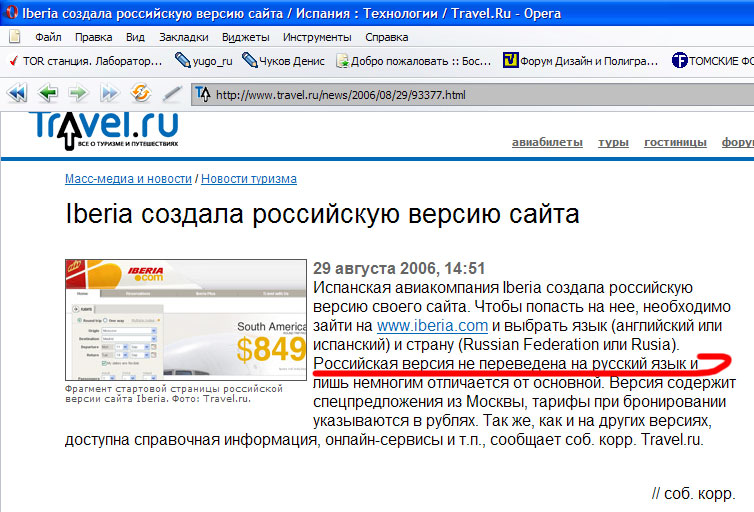Open the Чуков Денис bookmark
This screenshot has width=754, height=512.
click(283, 61)
